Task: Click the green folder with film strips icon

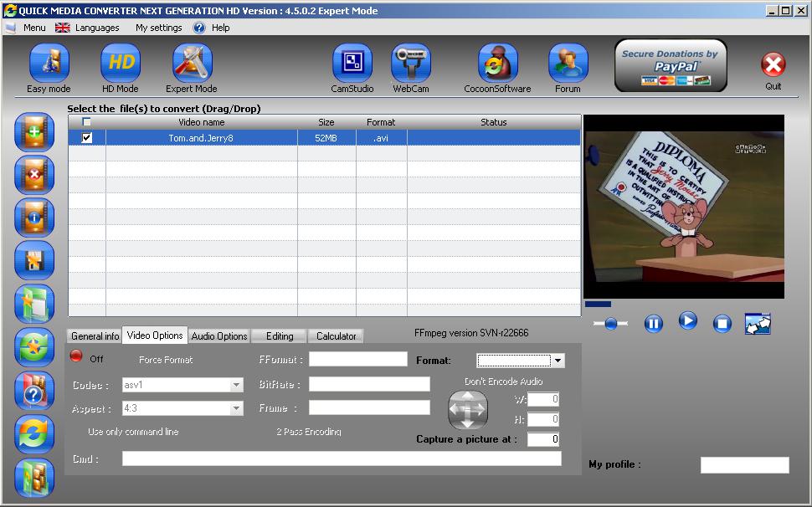Action: (34, 478)
